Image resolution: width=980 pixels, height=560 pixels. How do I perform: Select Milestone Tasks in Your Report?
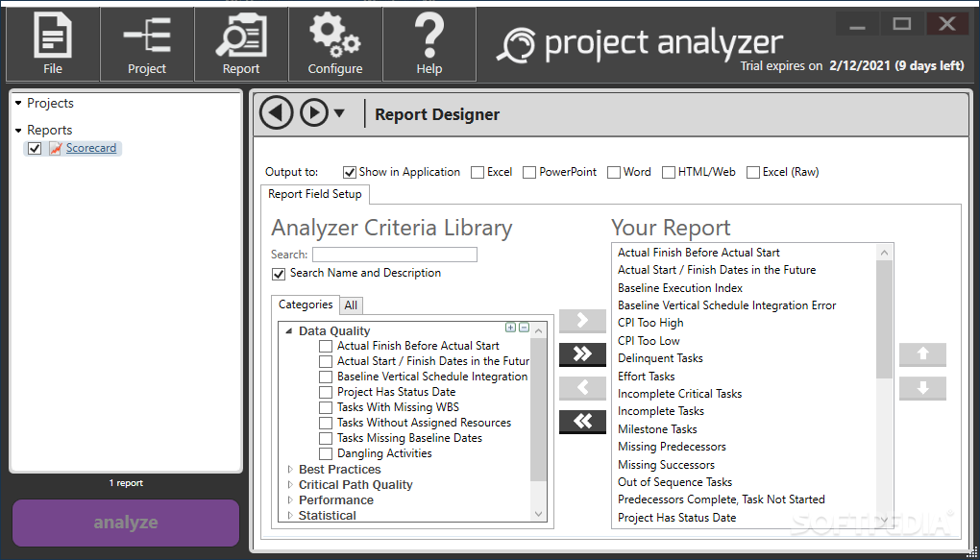click(657, 429)
